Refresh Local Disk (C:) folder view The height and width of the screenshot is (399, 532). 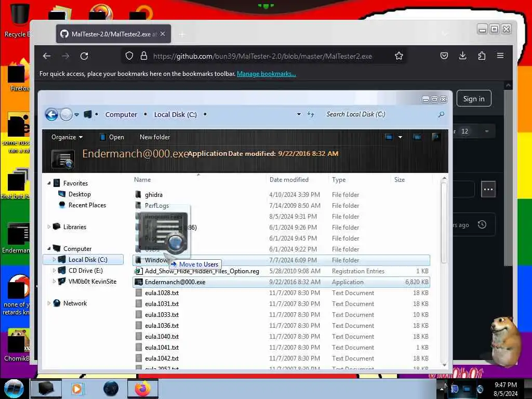[x=311, y=114]
